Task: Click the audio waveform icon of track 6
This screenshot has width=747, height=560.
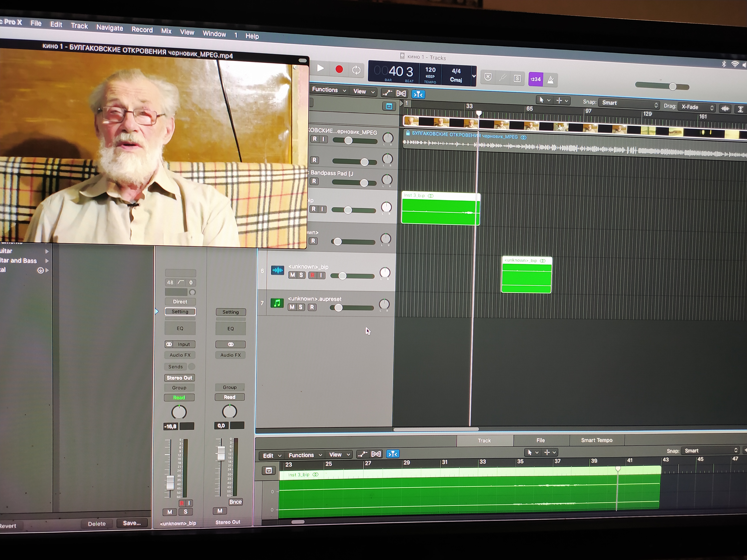Action: 277,270
